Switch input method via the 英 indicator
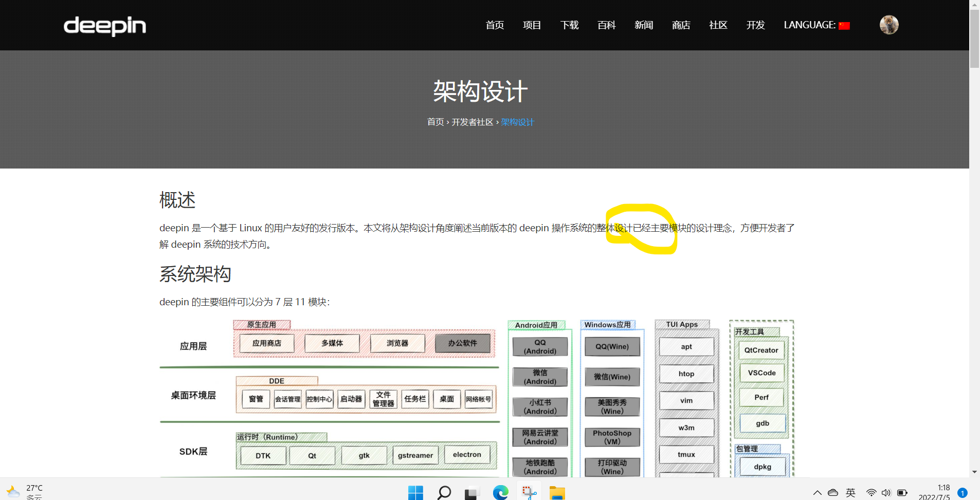980x500 pixels. [x=851, y=492]
